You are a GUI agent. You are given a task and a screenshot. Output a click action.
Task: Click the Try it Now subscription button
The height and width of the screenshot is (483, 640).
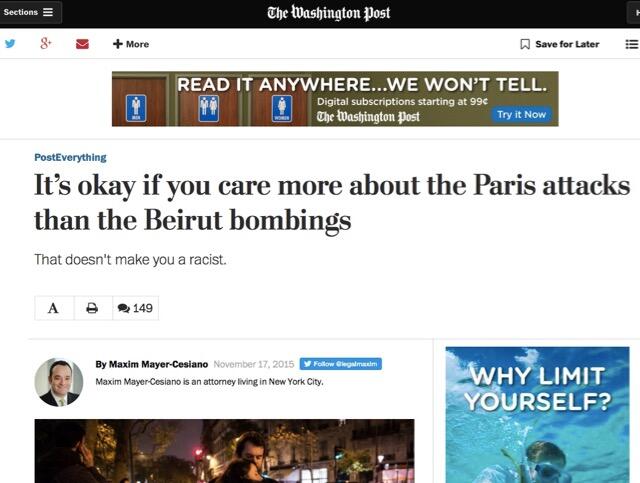(x=521, y=114)
